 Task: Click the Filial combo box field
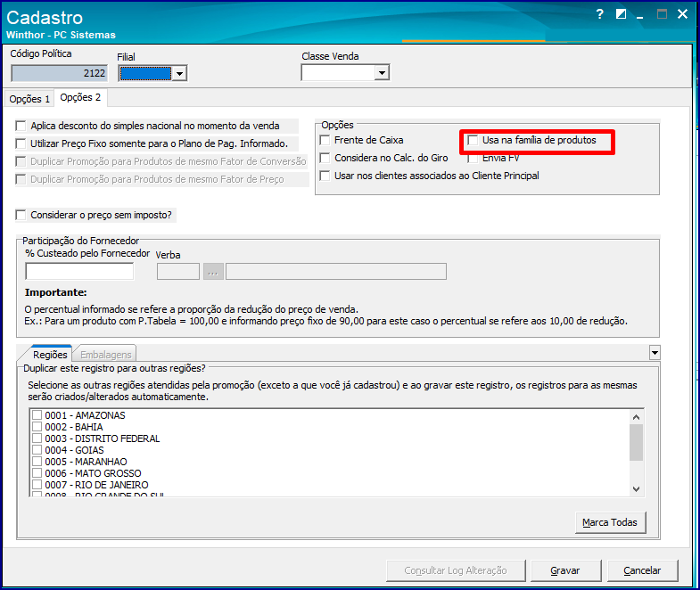[x=145, y=74]
